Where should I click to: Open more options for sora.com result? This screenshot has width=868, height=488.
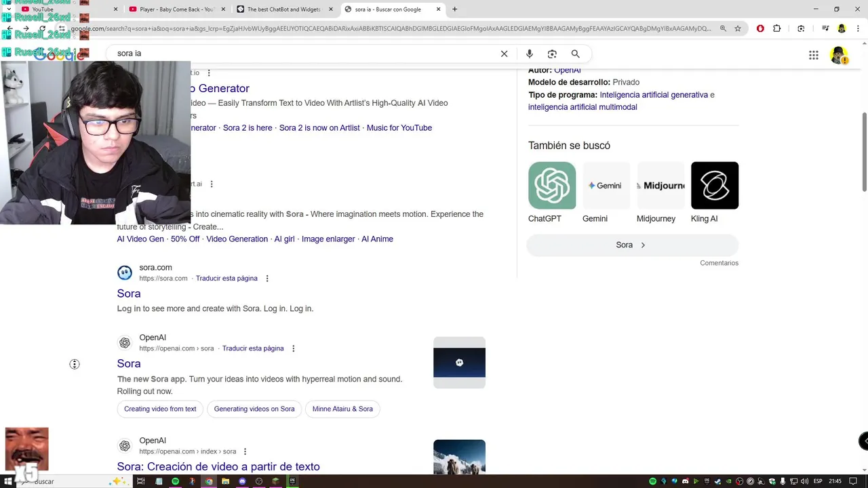[267, 279]
